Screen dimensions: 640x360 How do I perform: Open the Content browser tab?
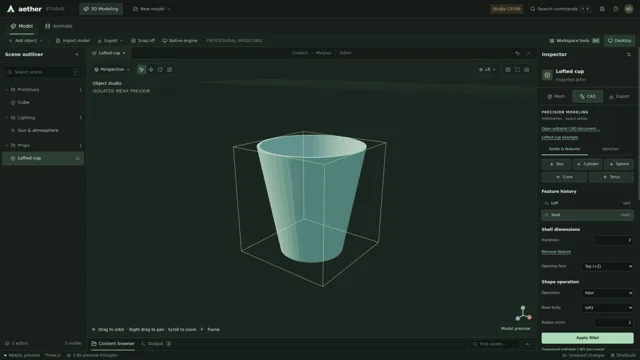click(113, 344)
